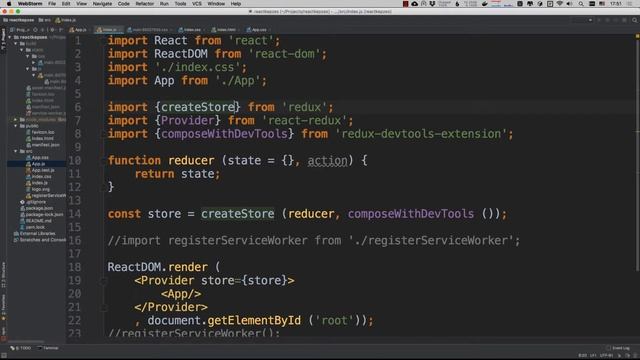
Task: Switch to the App.css editor tab
Action: pyautogui.click(x=257, y=30)
